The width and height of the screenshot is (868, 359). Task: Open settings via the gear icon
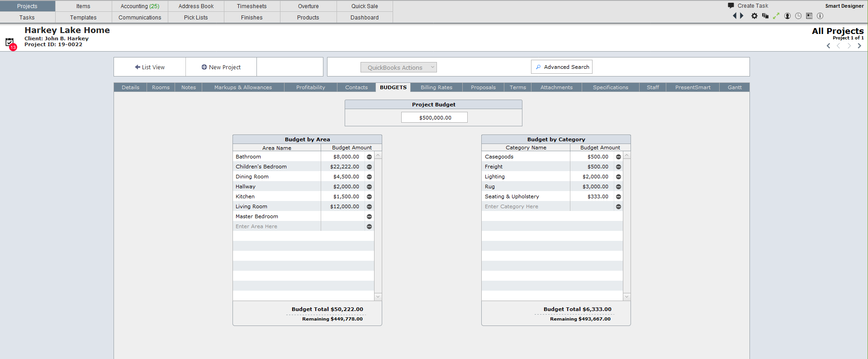tap(754, 16)
